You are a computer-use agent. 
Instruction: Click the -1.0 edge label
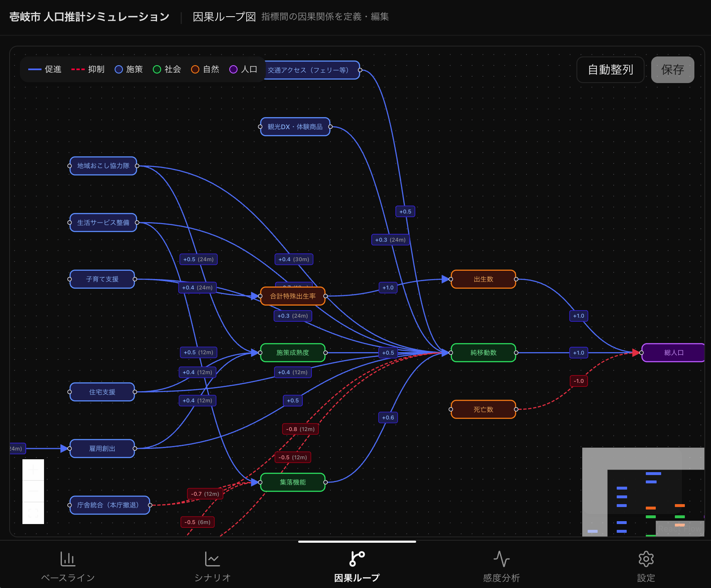pos(579,381)
